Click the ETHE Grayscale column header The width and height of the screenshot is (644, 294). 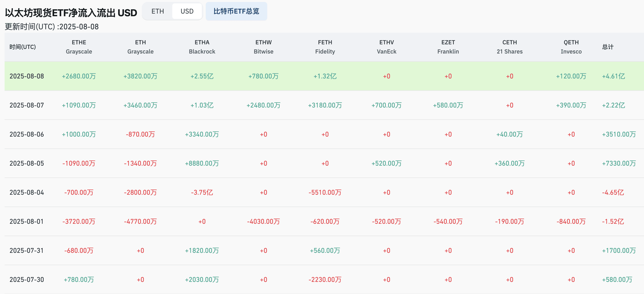tap(79, 47)
